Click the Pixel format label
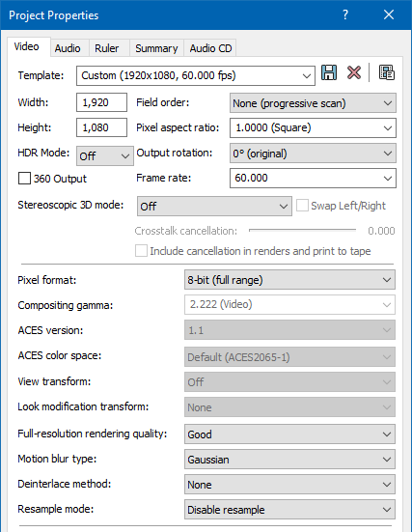The width and height of the screenshot is (412, 532). (47, 280)
